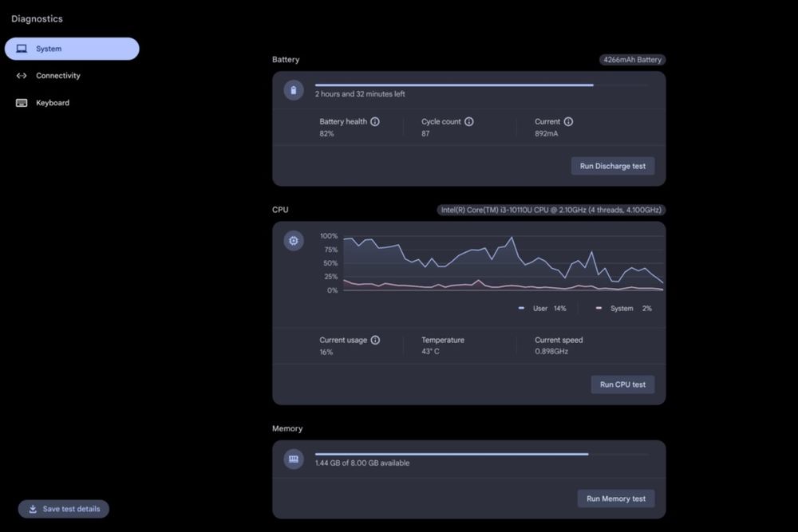Click the Connectivity arrows icon
Screen dimensions: 798x532
click(22, 76)
